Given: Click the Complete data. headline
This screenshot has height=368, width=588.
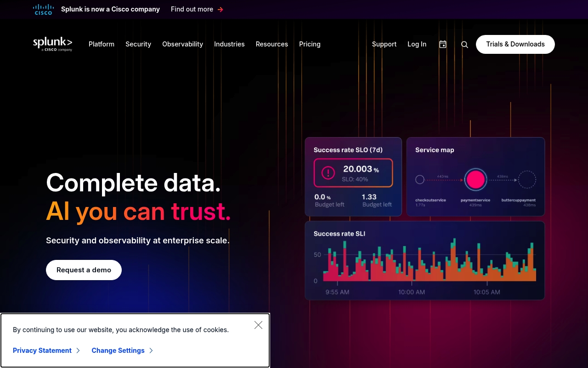Looking at the screenshot, I should coord(133,182).
